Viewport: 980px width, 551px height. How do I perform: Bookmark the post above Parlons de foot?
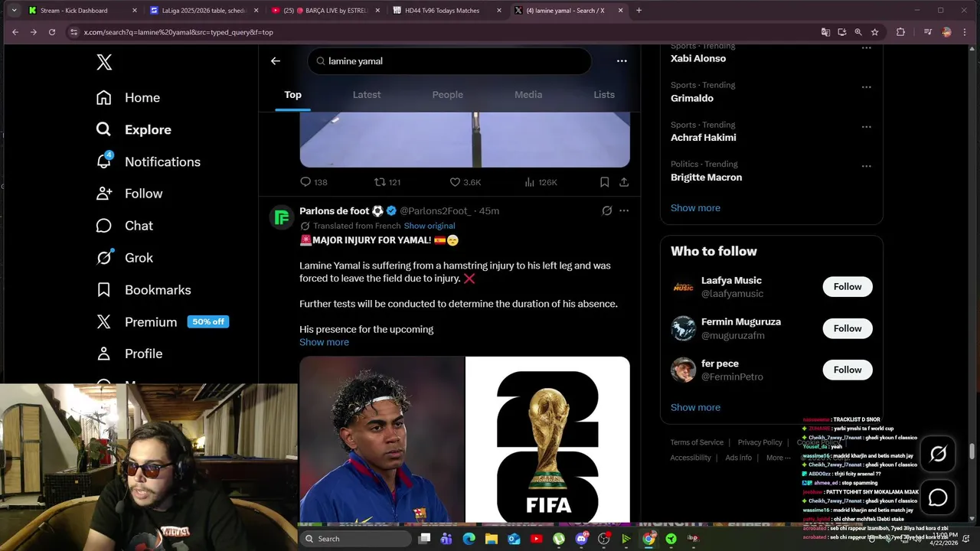pyautogui.click(x=604, y=182)
